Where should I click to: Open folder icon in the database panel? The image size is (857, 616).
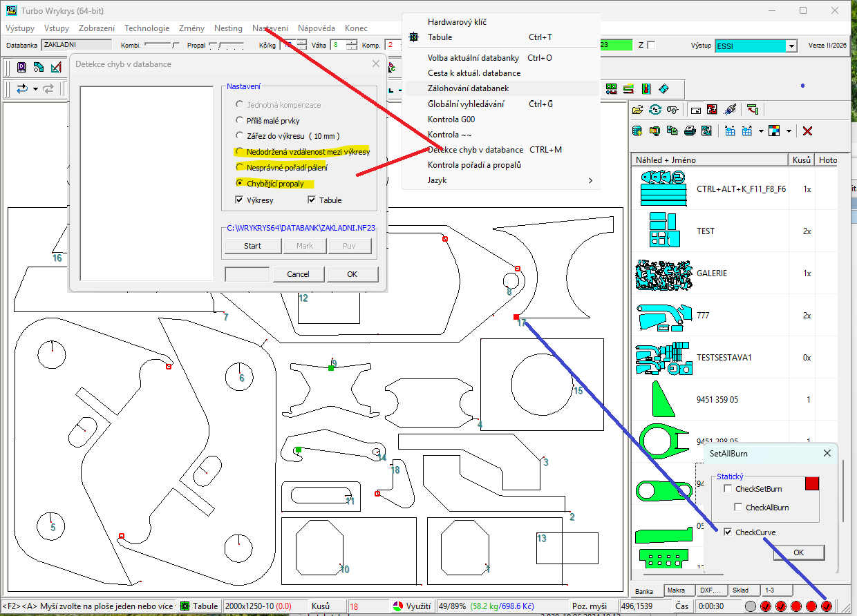click(638, 109)
